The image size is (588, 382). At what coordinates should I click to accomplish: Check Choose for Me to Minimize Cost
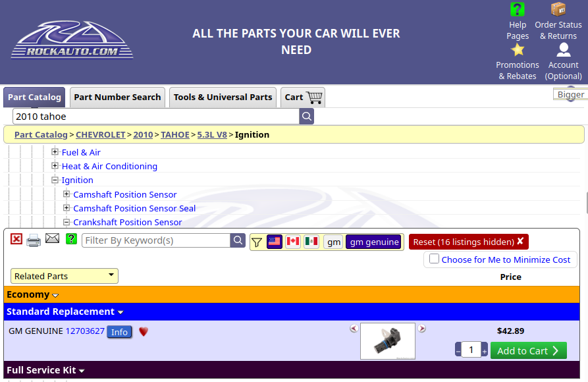(x=434, y=259)
